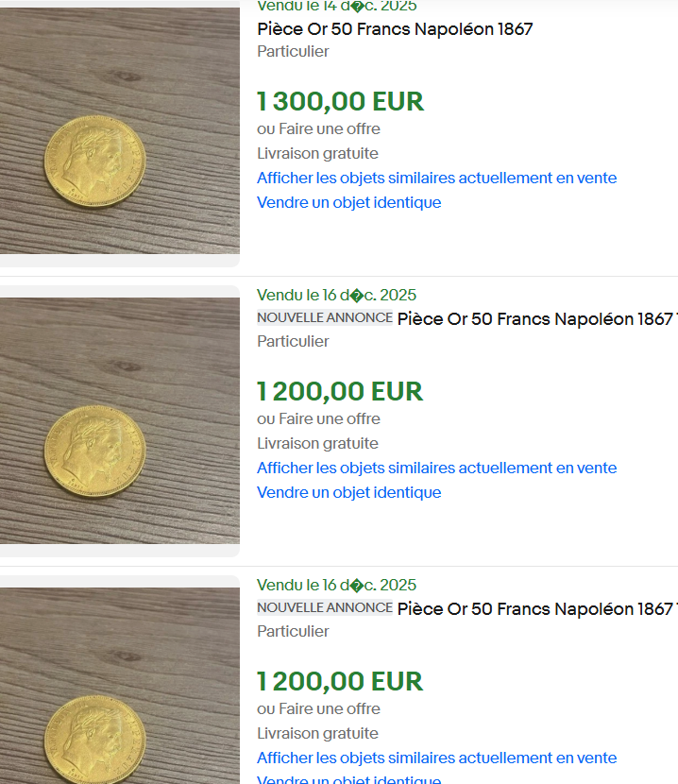The width and height of the screenshot is (678, 784).
Task: Open the coin photo of the 1 300,00 EUR listing
Action: 119,132
